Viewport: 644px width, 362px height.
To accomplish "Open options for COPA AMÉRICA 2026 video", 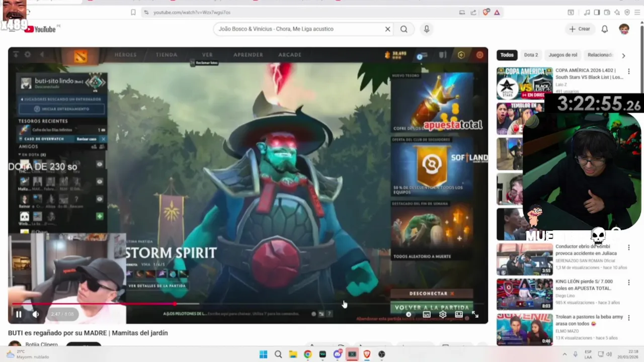I will click(x=628, y=71).
